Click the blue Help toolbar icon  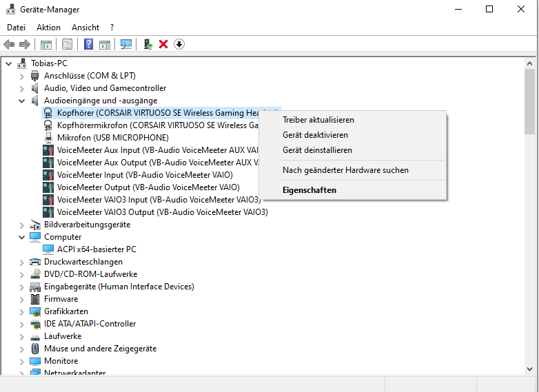[x=88, y=44]
